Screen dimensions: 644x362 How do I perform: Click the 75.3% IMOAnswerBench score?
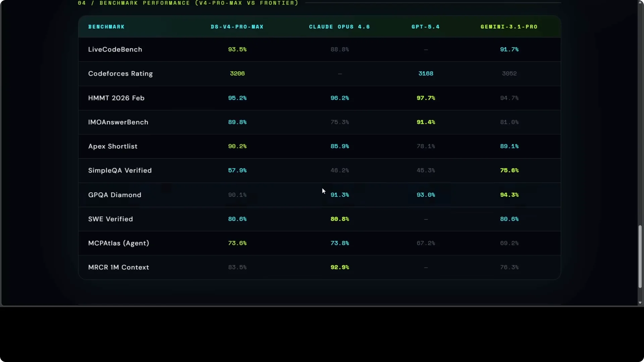point(340,122)
